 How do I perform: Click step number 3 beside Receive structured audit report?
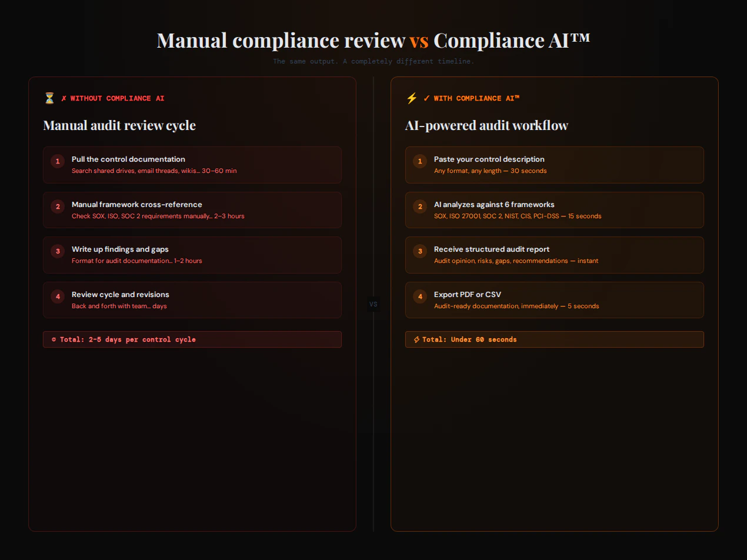pyautogui.click(x=420, y=251)
